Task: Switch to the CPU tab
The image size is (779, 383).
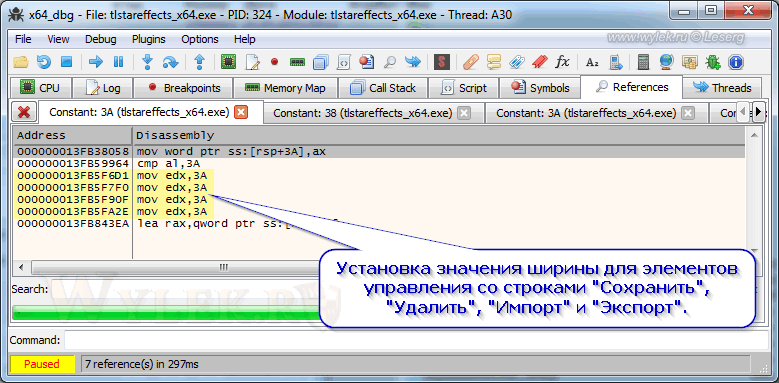Action: tap(41, 88)
